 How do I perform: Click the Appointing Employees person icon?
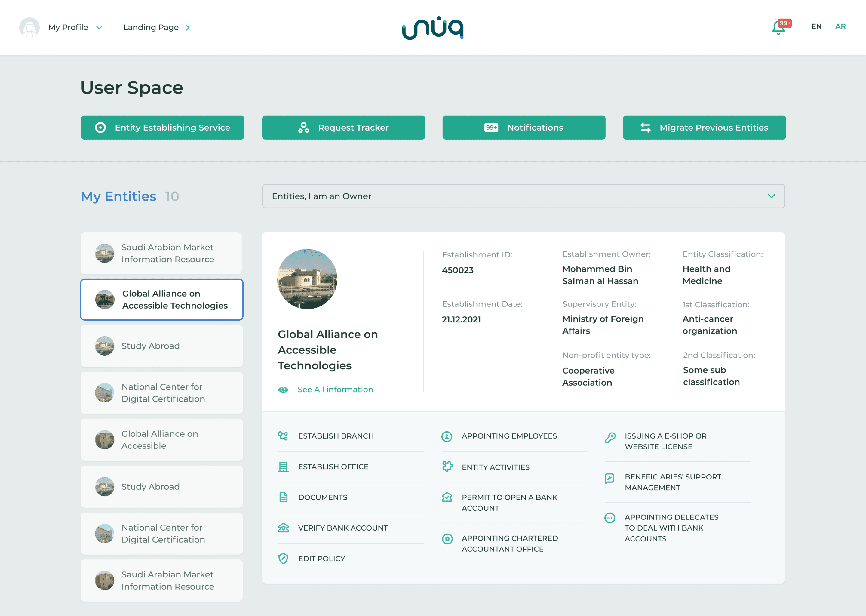(447, 437)
